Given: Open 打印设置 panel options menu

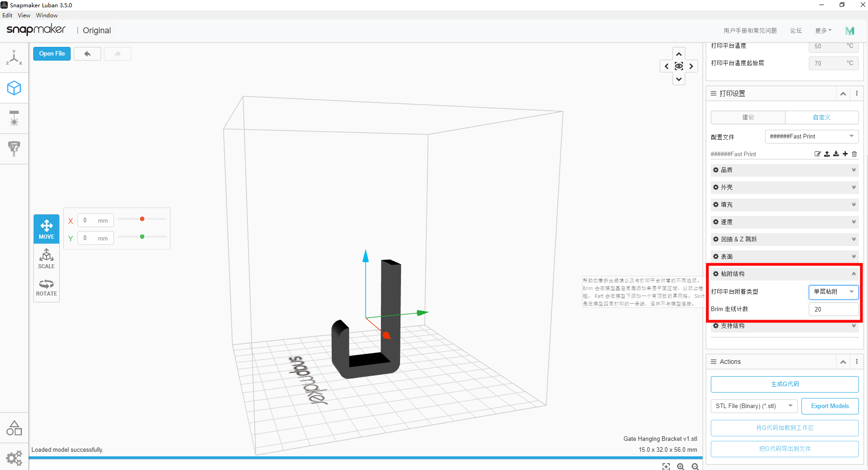Looking at the screenshot, I should click(x=857, y=93).
